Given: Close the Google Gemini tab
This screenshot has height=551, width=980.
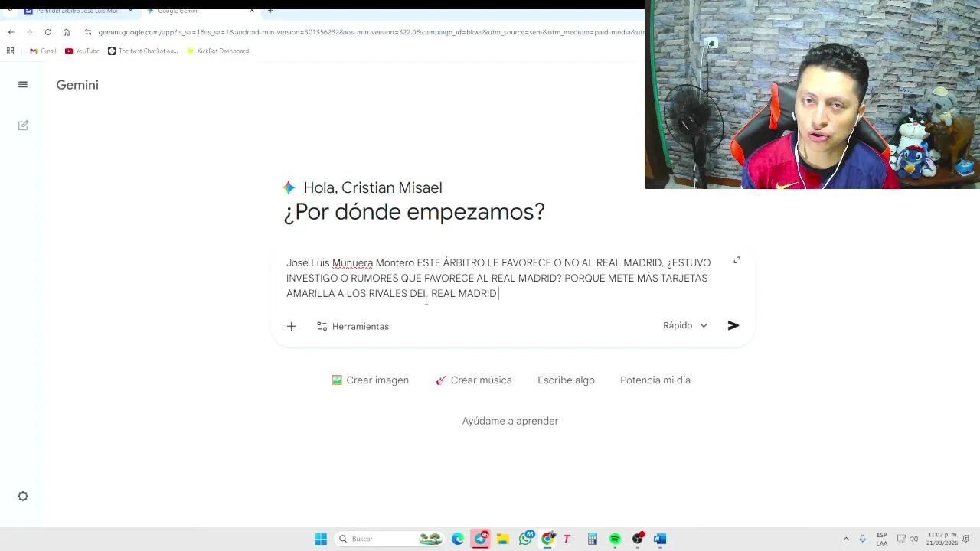Looking at the screenshot, I should (x=252, y=11).
